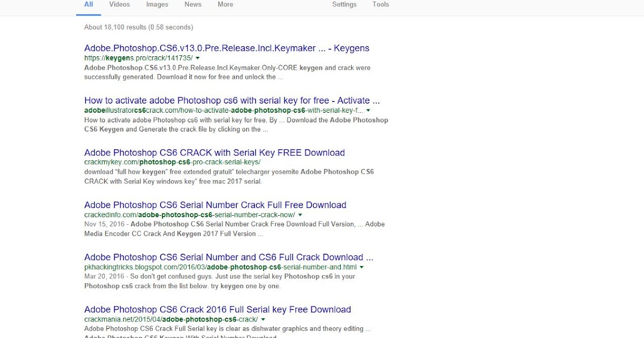Expand the More search categories menu

225,4
